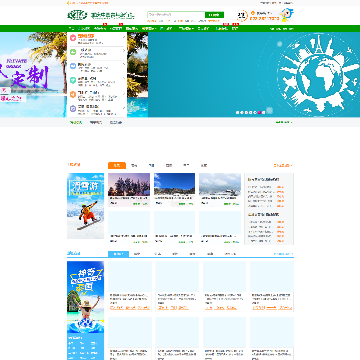Click the orange more link in ski section header
Viewport: 360px width, 360px height.
point(283,165)
